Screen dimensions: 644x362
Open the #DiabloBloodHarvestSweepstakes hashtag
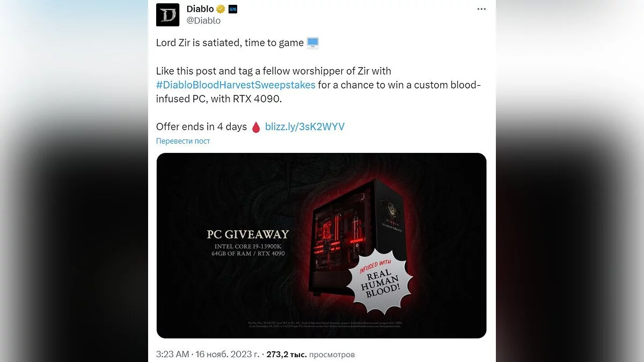tap(236, 85)
